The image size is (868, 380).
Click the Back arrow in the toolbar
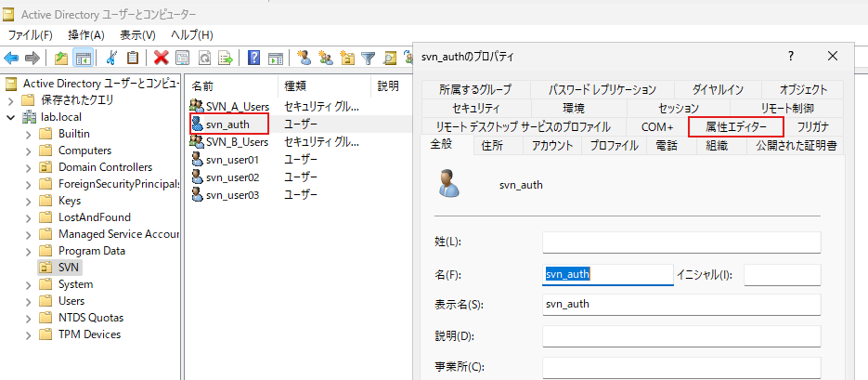tap(12, 59)
